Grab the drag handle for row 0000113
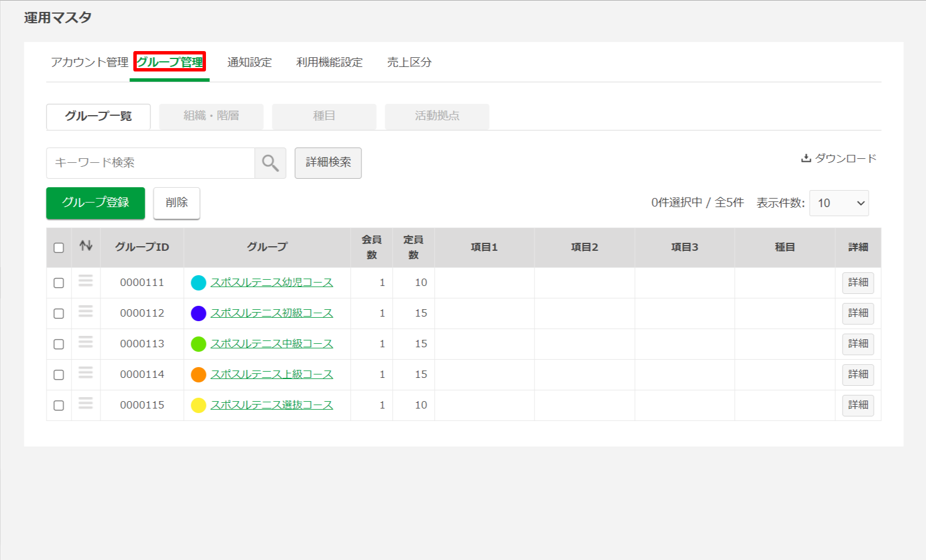 [x=86, y=342]
